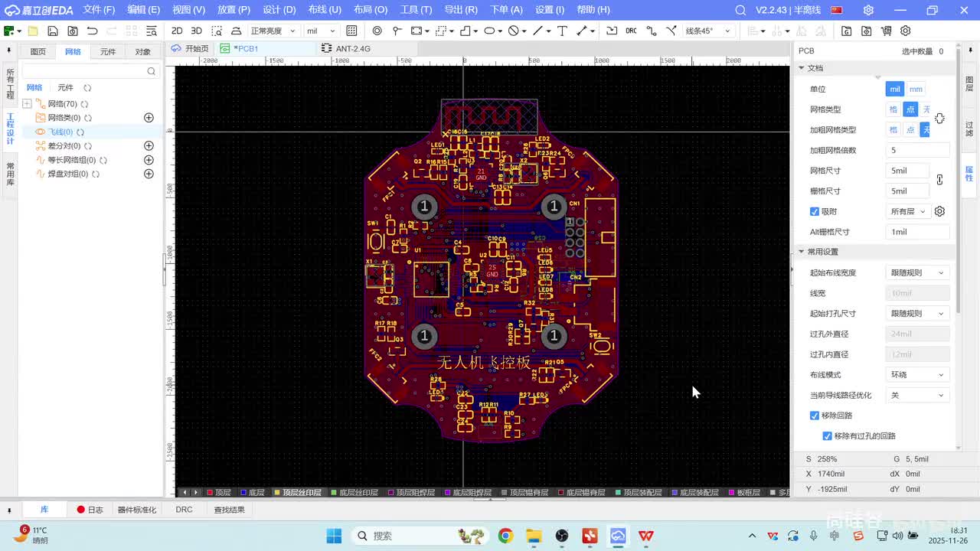Select mil as the unit
This screenshot has height=551, width=980.
[x=894, y=89]
